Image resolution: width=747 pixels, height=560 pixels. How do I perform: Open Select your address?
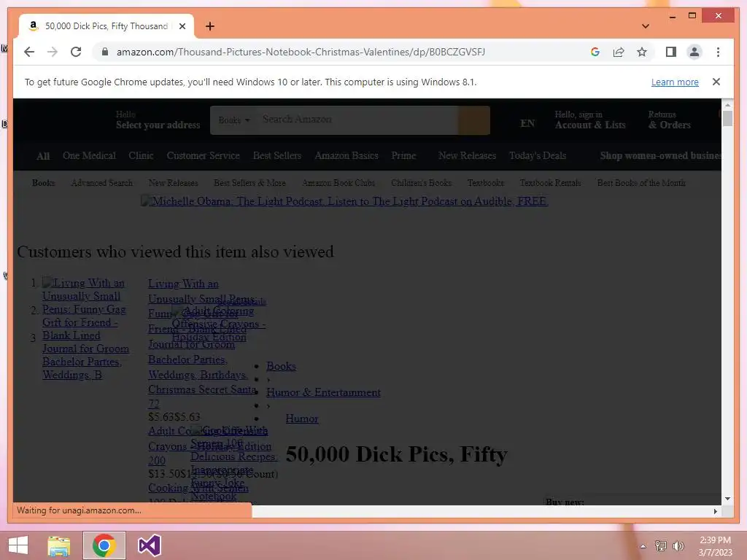pyautogui.click(x=158, y=120)
